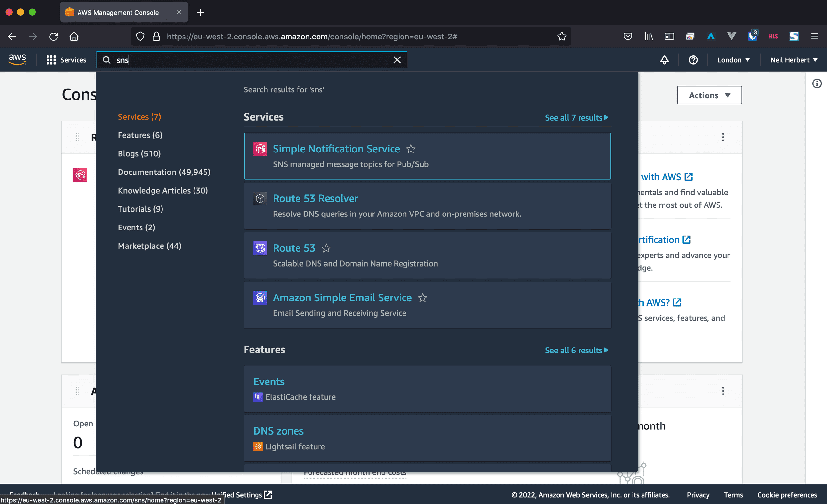This screenshot has width=827, height=504.
Task: Open the S extension icon
Action: [x=794, y=36]
